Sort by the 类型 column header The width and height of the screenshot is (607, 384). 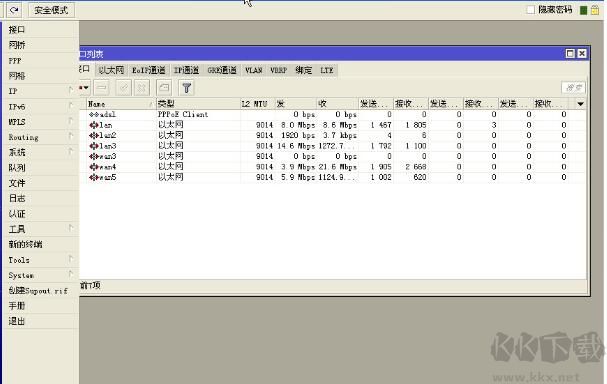[198, 104]
